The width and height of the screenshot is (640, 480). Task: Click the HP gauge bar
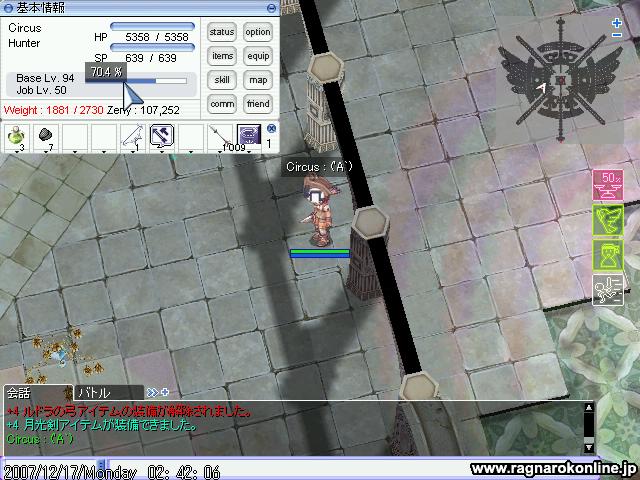point(152,27)
